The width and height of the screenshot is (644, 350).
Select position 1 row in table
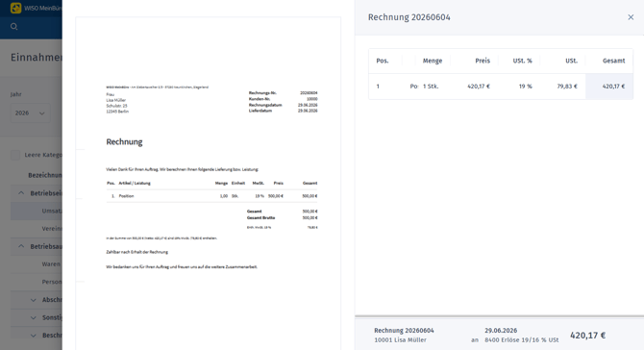click(501, 87)
